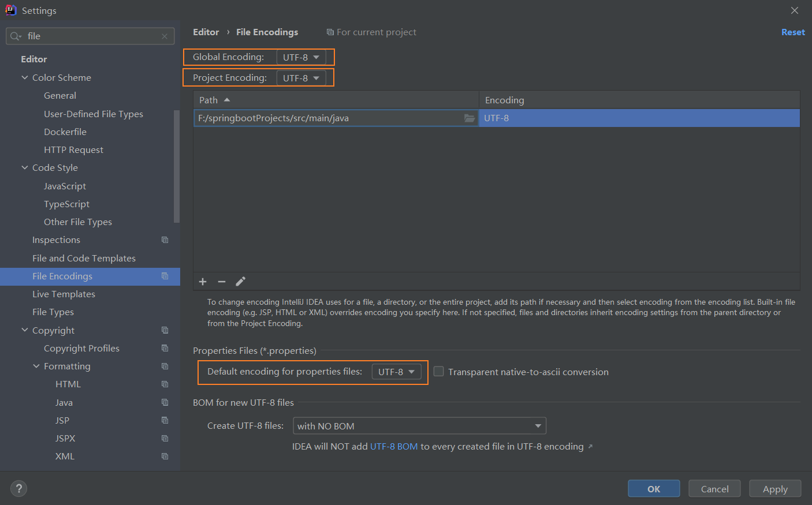Click project-level icon beside File Encodings

165,276
